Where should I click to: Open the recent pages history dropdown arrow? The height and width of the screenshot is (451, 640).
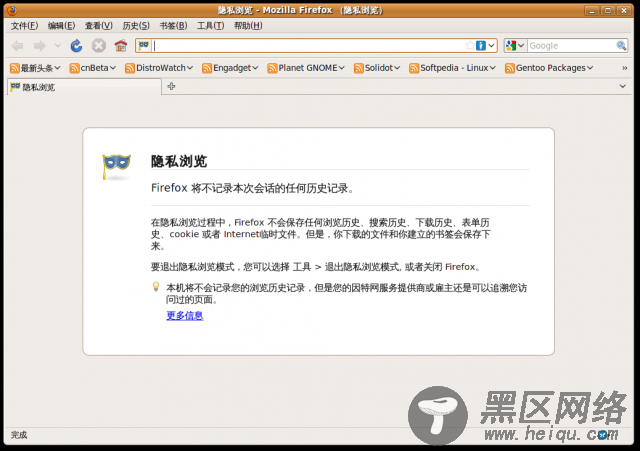[x=58, y=46]
